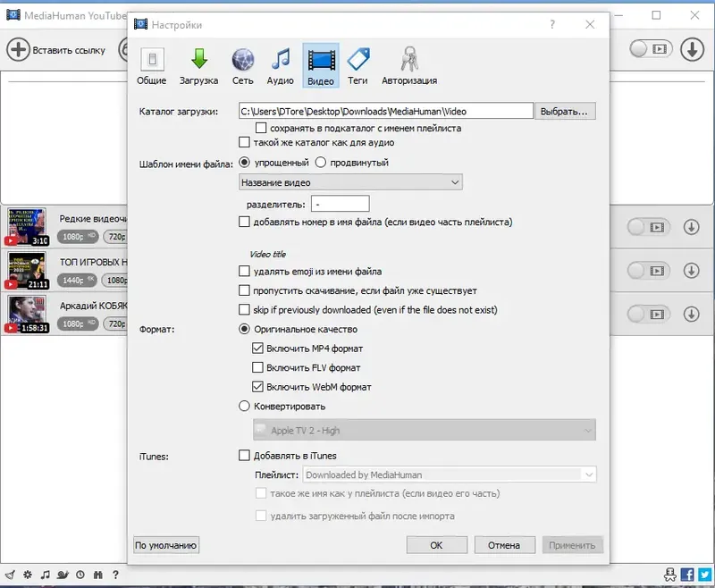715x588 pixels.
Task: Expand the Downloaded by MediaHuman playlist dropdown
Action: pos(450,475)
